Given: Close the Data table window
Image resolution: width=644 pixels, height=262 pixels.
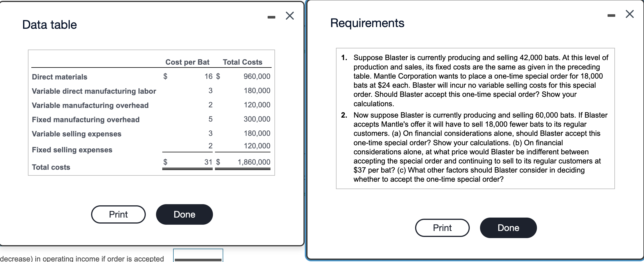Looking at the screenshot, I should 290,16.
